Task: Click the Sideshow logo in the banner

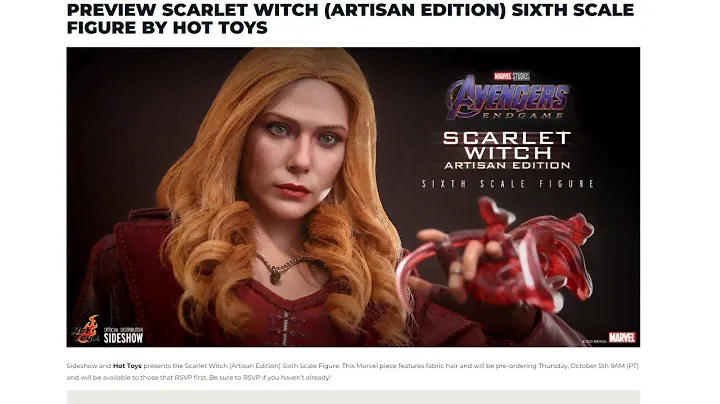Action: coord(123,339)
